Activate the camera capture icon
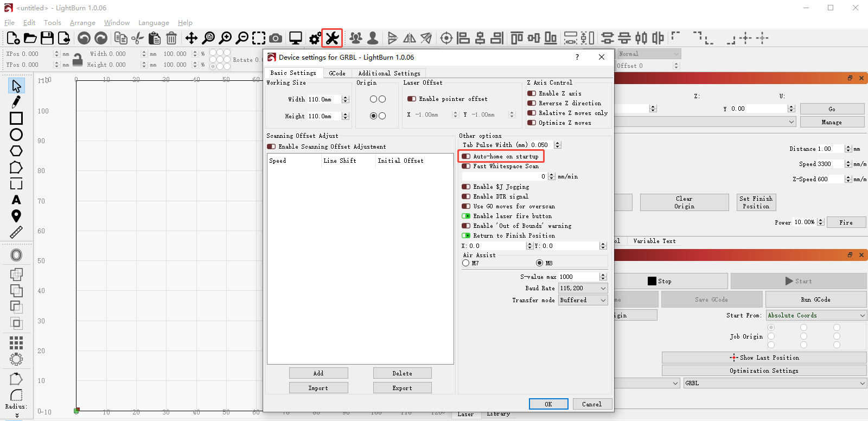The height and width of the screenshot is (421, 868). (x=276, y=38)
